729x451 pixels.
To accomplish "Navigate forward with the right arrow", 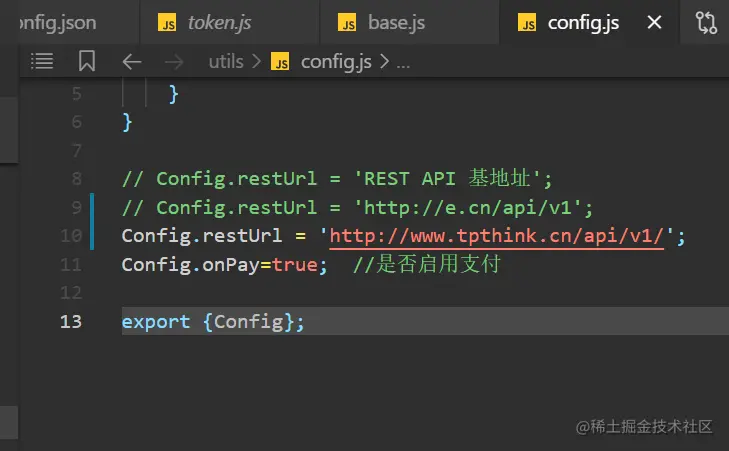I will [174, 61].
